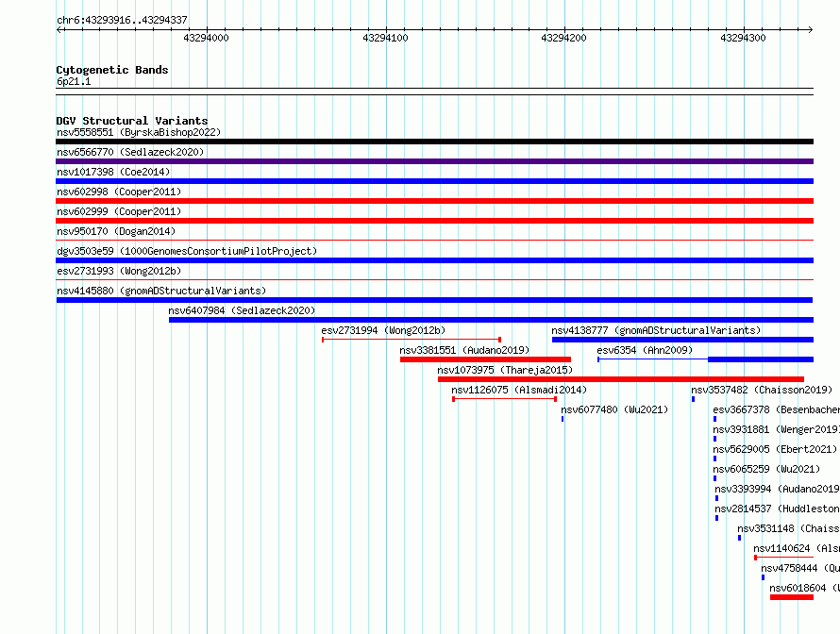Open the nsv1140624 variant label
Screen dimensions: 840x634
coord(797,548)
